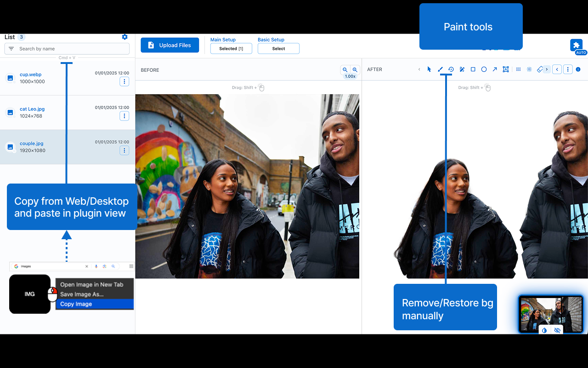Select the rectangle shape tool
Image resolution: width=588 pixels, height=368 pixels.
(x=473, y=69)
